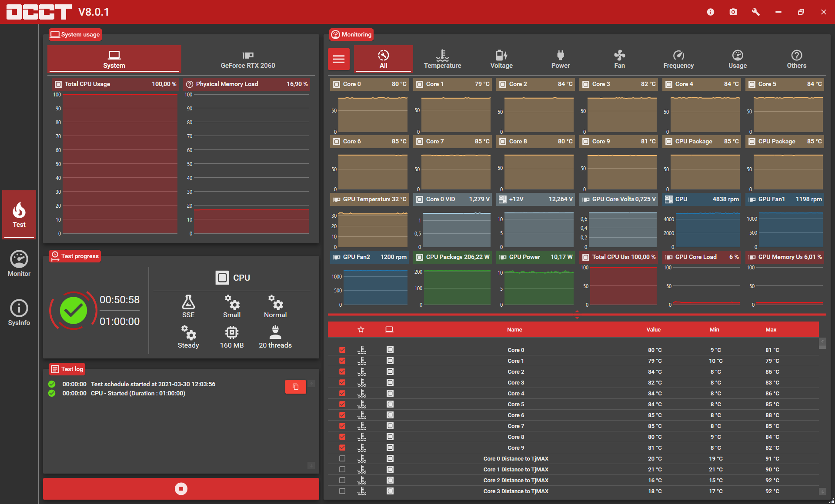Open the SysInfo sidebar section

(19, 313)
